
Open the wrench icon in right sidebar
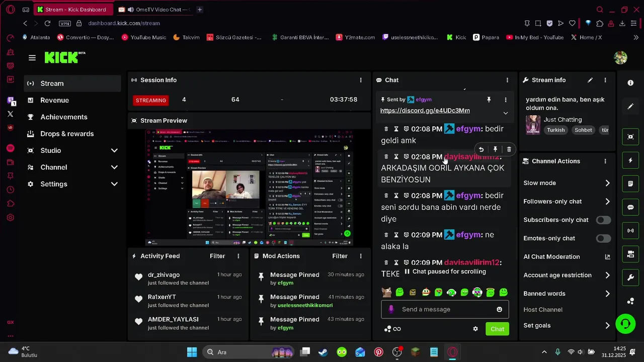(630, 278)
